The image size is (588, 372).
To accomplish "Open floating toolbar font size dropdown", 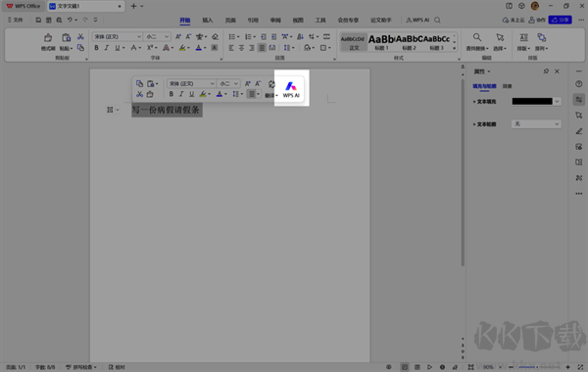I will point(236,83).
